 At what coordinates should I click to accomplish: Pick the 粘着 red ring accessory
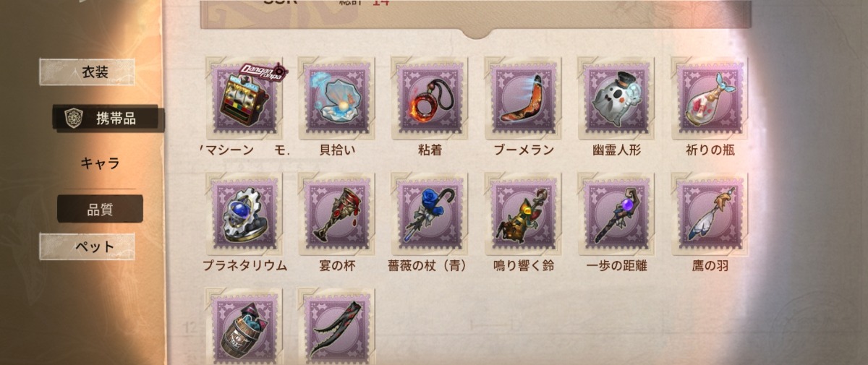click(430, 99)
